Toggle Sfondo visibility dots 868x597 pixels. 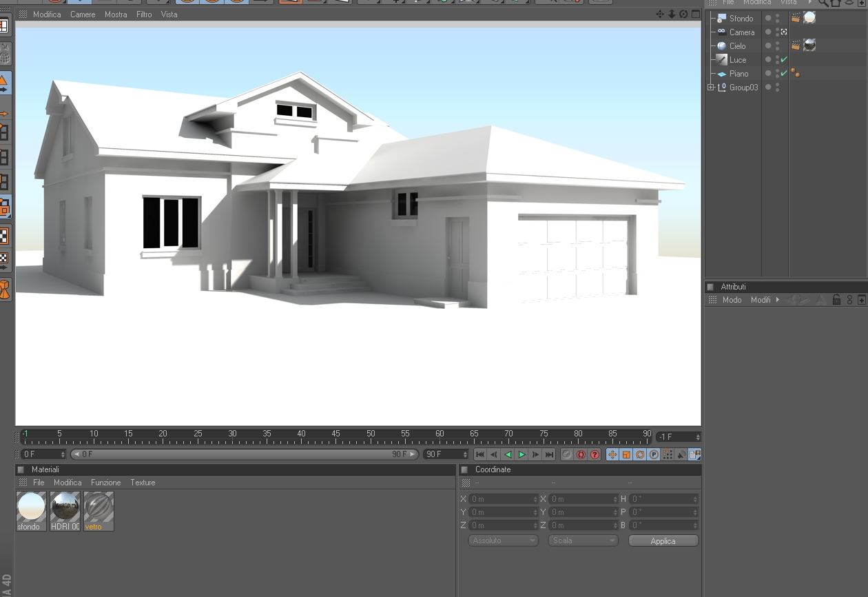click(778, 19)
